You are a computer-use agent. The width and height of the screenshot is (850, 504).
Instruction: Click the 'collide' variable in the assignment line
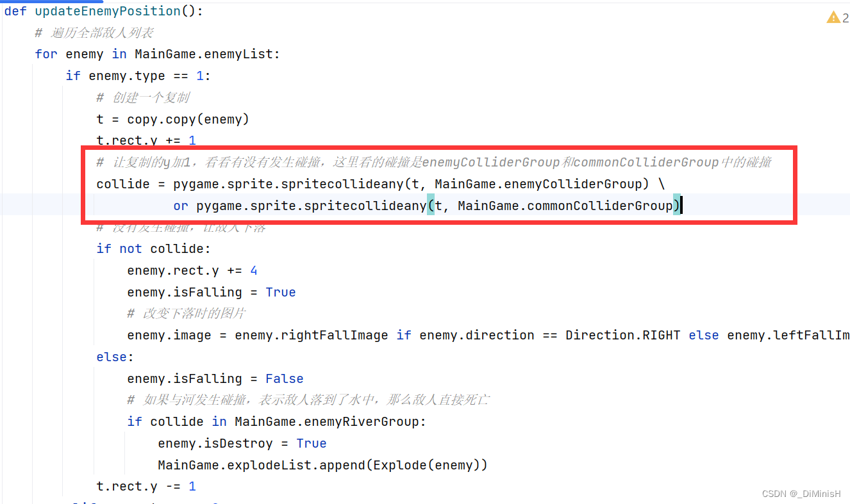pos(123,184)
